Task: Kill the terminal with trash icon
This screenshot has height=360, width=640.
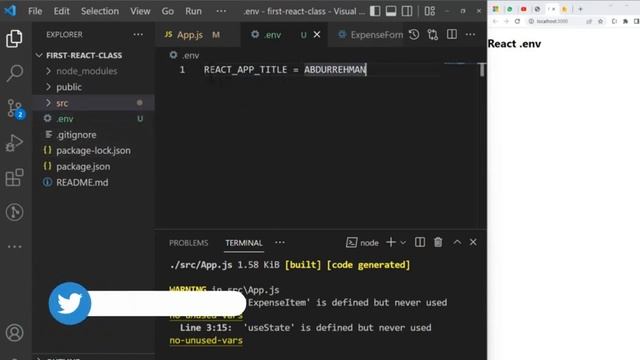Action: coord(438,242)
